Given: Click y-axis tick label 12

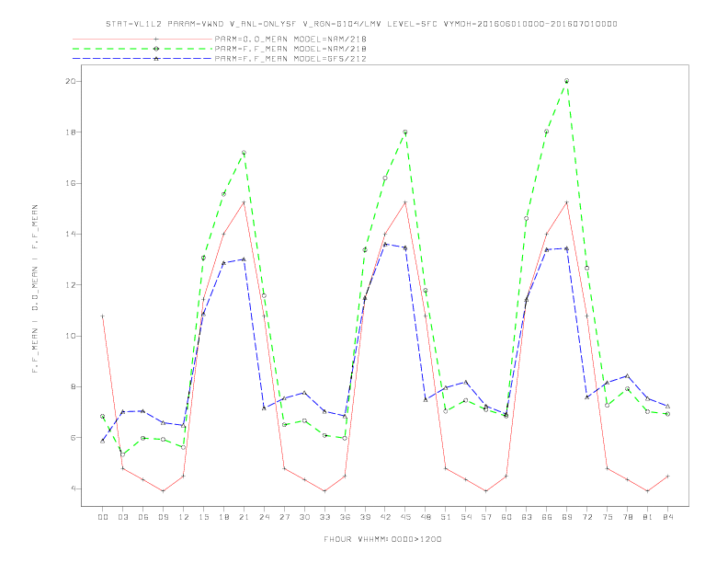Looking at the screenshot, I should tap(70, 285).
